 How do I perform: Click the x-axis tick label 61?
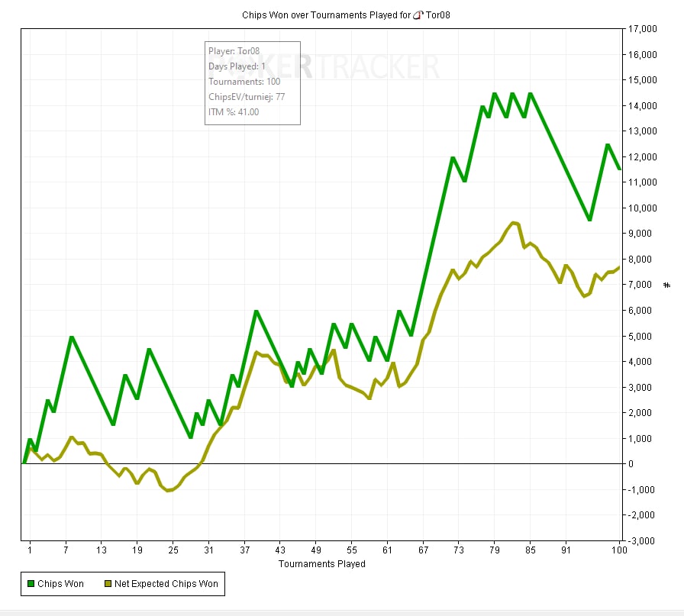click(387, 550)
